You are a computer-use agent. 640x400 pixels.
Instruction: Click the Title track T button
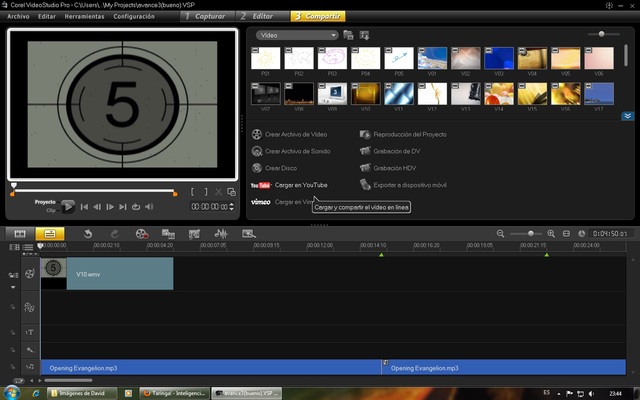pos(29,332)
